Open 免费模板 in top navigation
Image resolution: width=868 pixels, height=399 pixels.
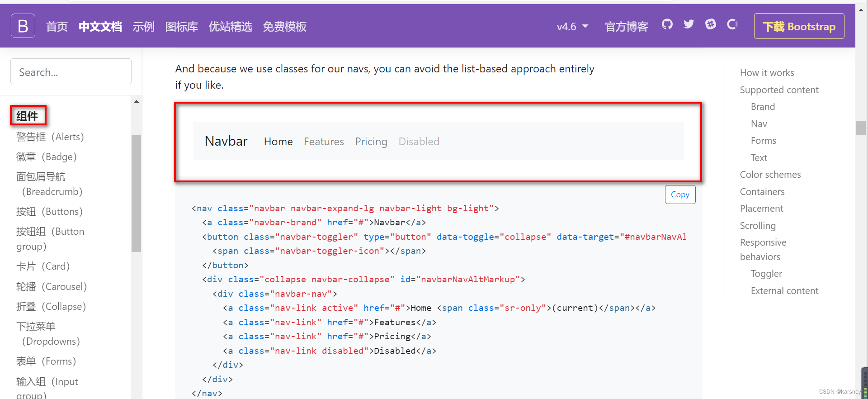coord(285,27)
